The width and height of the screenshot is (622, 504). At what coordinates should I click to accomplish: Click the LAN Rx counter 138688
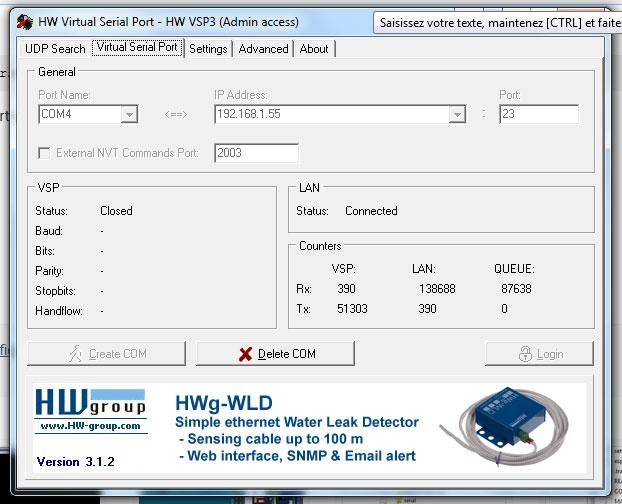click(x=437, y=289)
